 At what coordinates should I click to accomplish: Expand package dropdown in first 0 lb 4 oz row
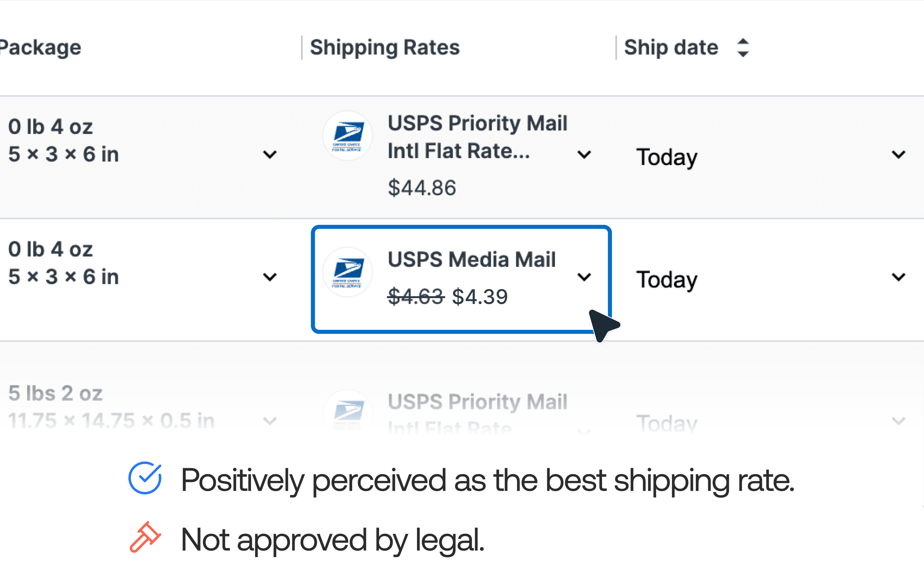tap(270, 155)
